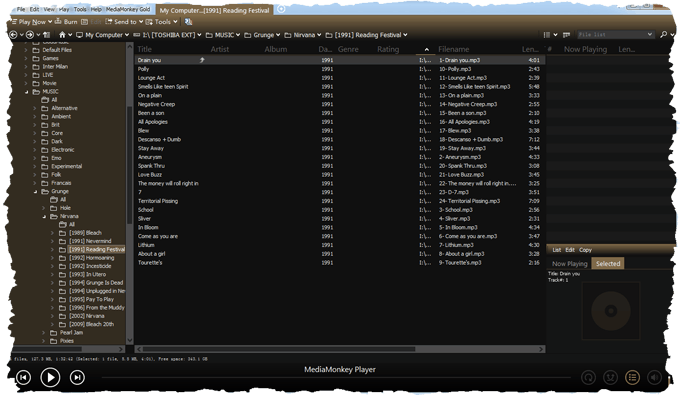Open the File list view dropdown
The height and width of the screenshot is (396, 680).
pos(615,34)
